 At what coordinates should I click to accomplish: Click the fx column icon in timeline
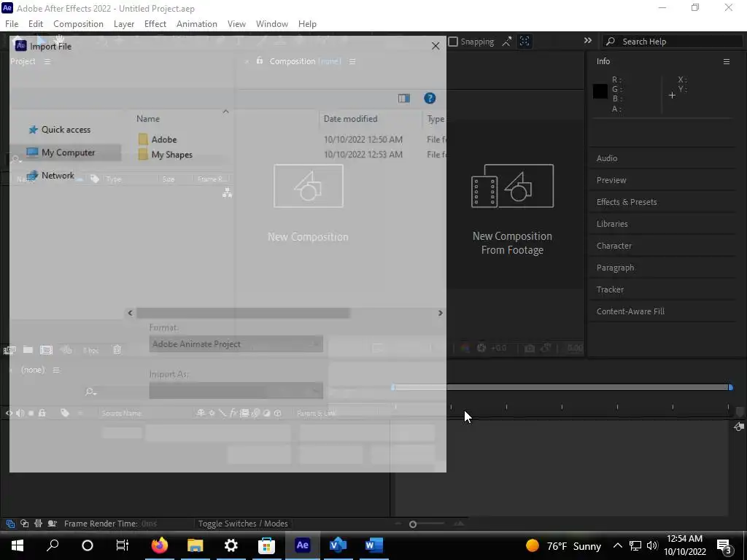click(233, 413)
